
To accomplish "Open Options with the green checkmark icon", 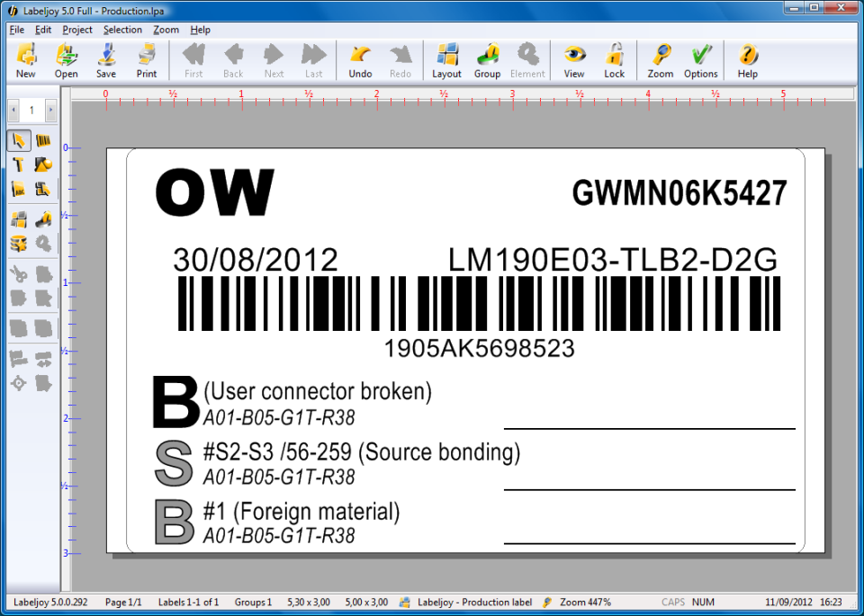I will pyautogui.click(x=701, y=60).
